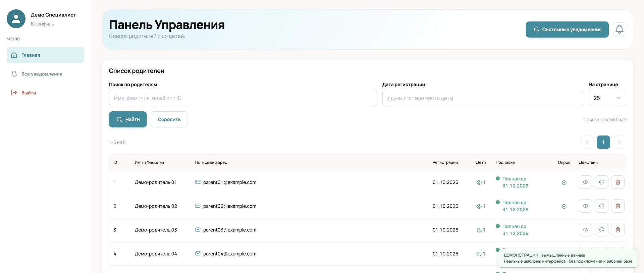Image resolution: width=644 pixels, height=273 pixels.
Task: Go to previous page with left chevron
Action: [x=587, y=142]
